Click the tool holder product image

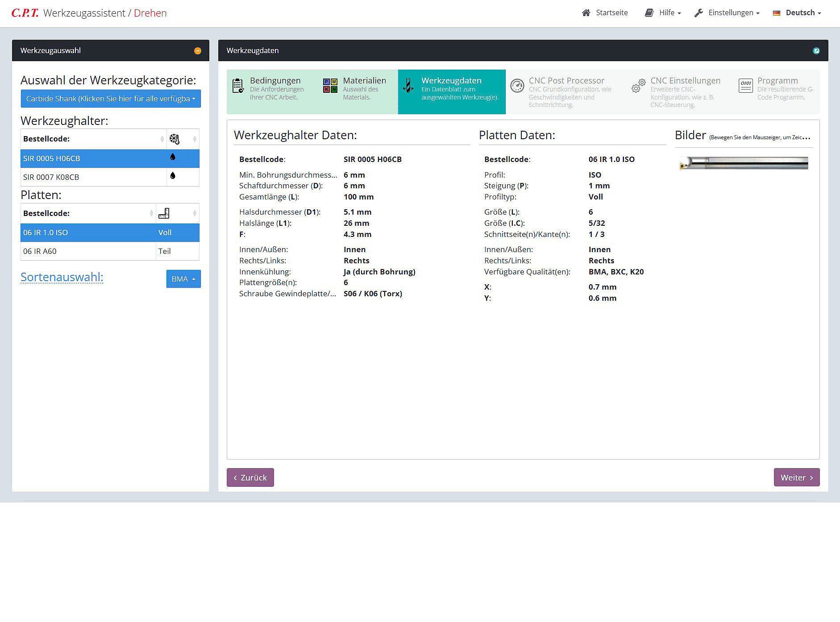pos(744,163)
